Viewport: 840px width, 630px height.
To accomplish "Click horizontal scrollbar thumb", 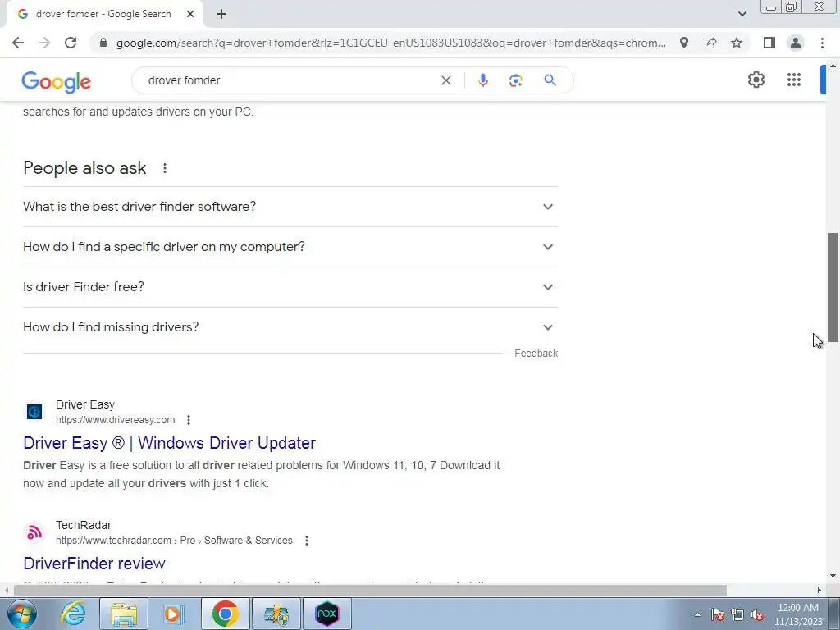I will [x=370, y=591].
